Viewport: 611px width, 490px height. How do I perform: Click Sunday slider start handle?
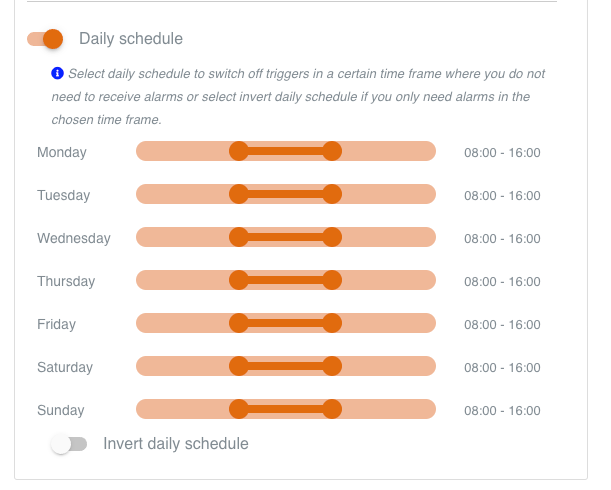point(238,409)
